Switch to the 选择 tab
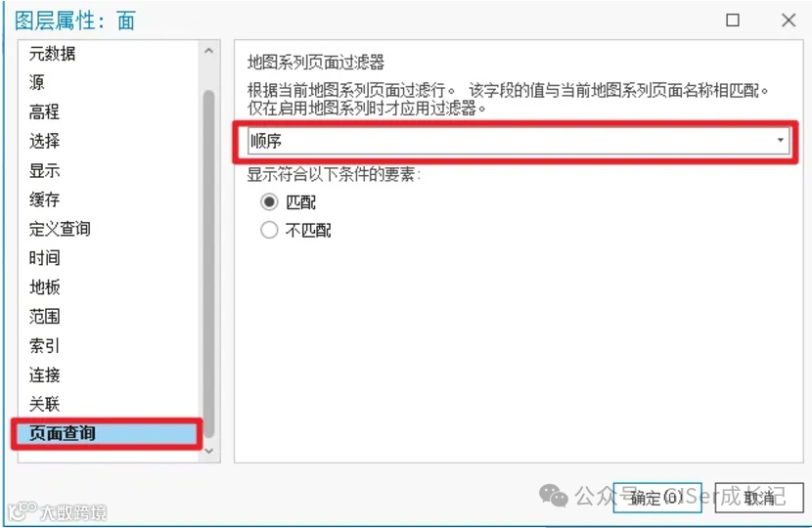Viewport: 812px width, 528px height. (45, 141)
